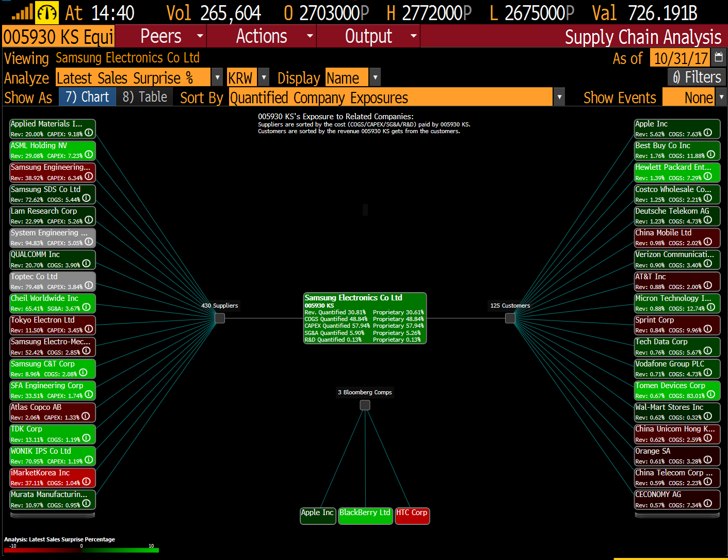Viewport: 728px width, 560px height.
Task: Click the yellow gauge icon in header
Action: pyautogui.click(x=47, y=13)
